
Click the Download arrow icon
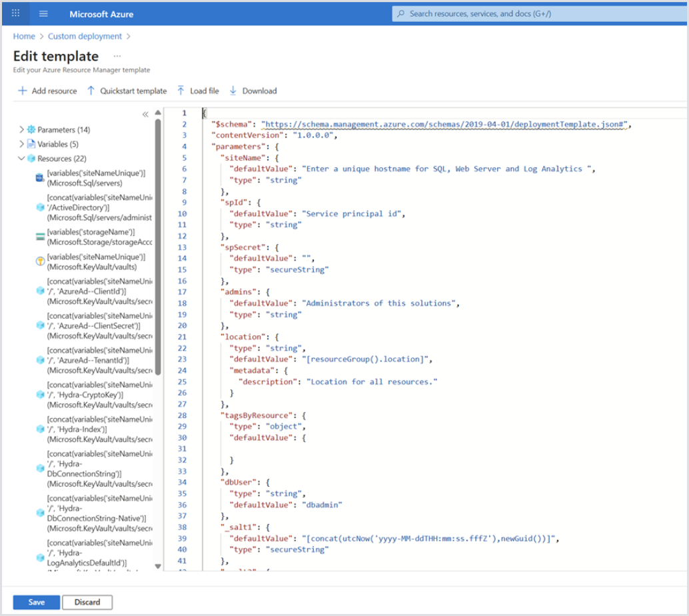(x=233, y=91)
